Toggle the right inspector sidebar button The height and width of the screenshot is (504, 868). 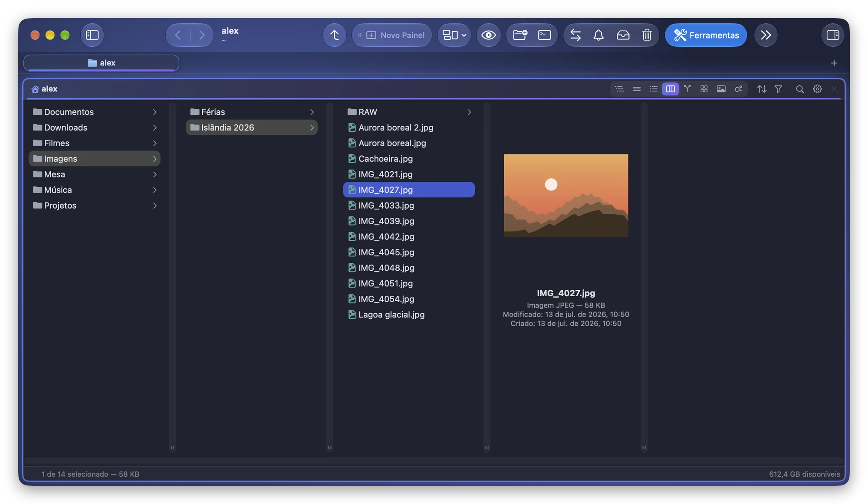click(832, 35)
